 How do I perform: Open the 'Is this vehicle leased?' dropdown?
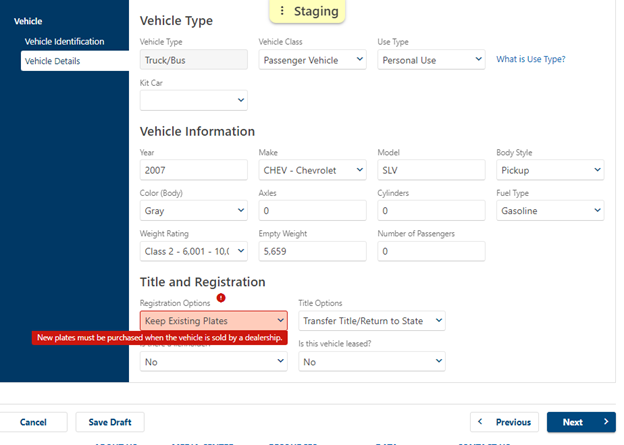click(x=371, y=362)
